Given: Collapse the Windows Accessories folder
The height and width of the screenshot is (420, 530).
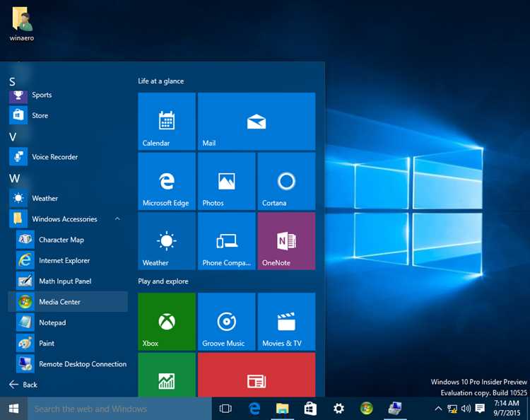Looking at the screenshot, I should [68, 219].
